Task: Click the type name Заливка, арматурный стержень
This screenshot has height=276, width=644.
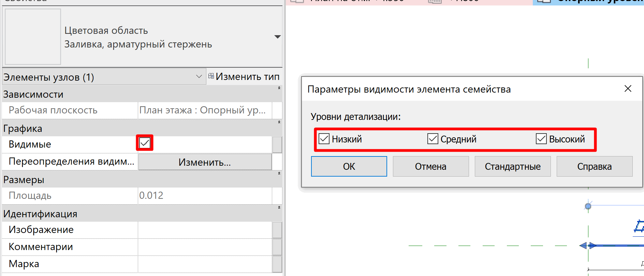Action: (x=138, y=44)
